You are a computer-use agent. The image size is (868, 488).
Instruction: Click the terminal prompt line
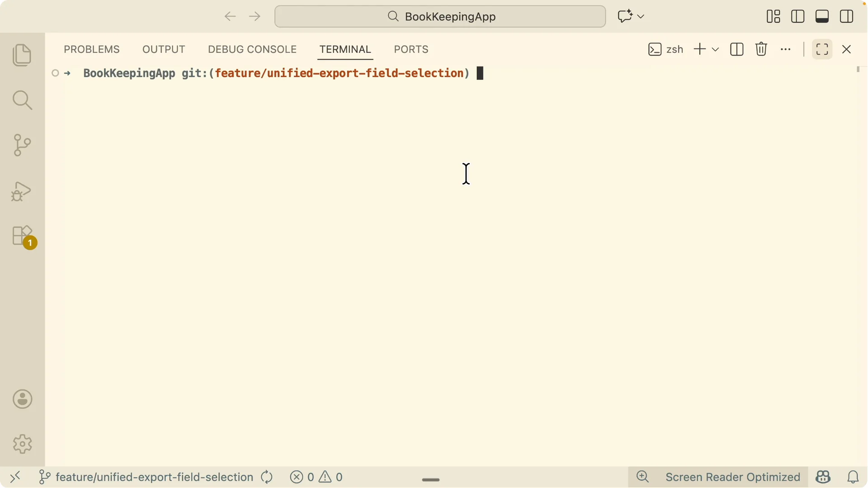(x=276, y=73)
